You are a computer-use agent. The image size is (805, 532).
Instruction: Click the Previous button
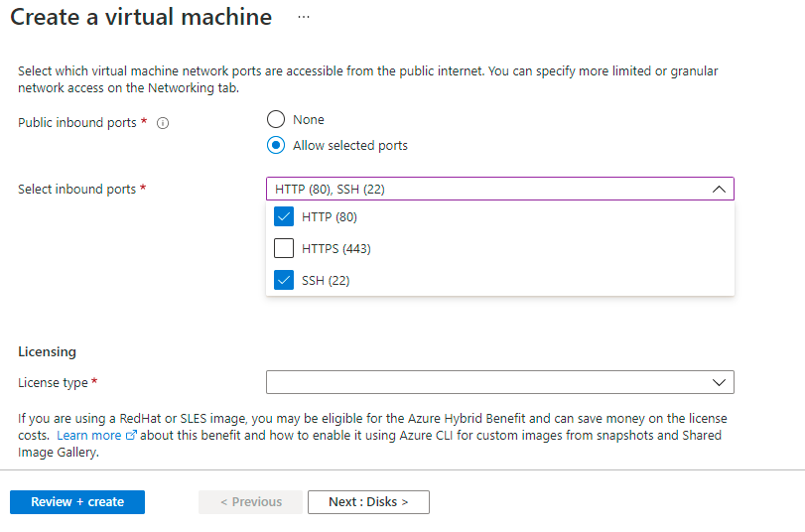click(x=251, y=502)
